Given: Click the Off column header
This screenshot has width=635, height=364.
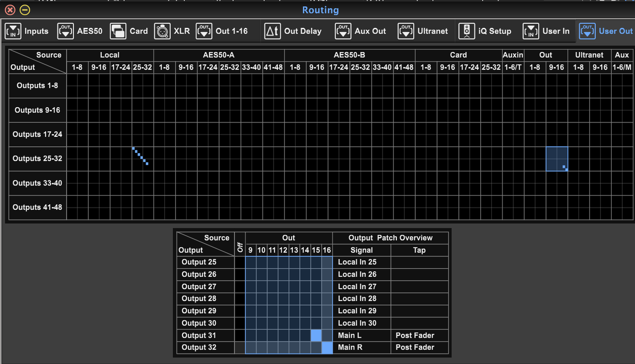Looking at the screenshot, I should [x=240, y=243].
